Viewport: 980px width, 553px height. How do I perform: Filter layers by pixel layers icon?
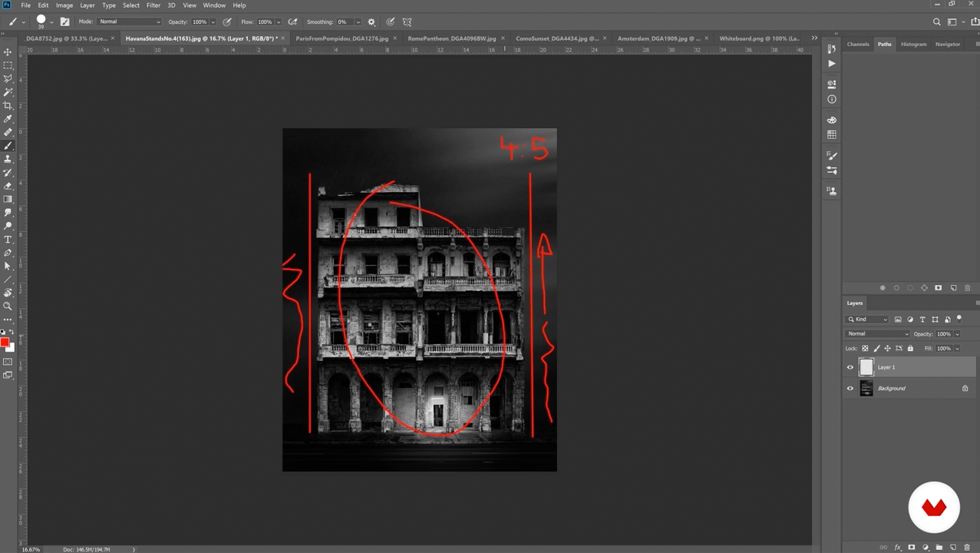click(898, 320)
